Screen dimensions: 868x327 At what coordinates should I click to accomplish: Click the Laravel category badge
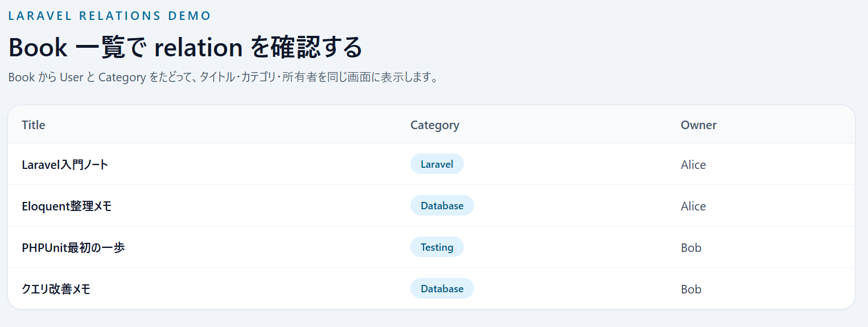tap(437, 164)
